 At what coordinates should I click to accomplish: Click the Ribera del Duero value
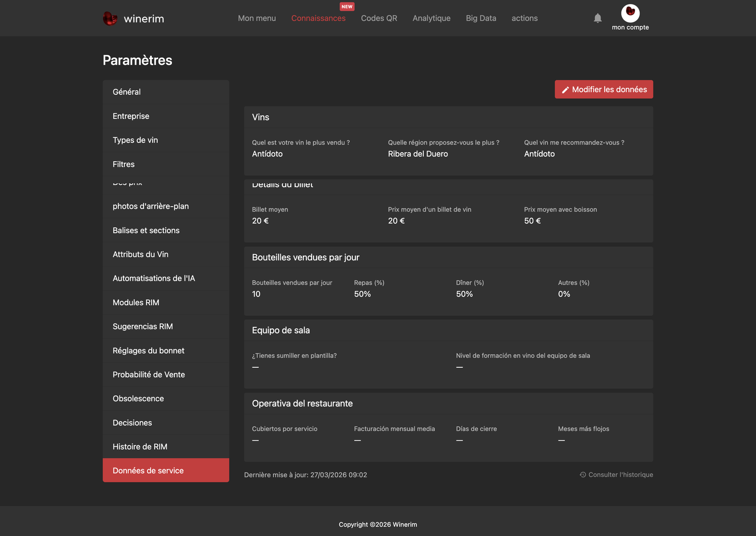(x=418, y=154)
